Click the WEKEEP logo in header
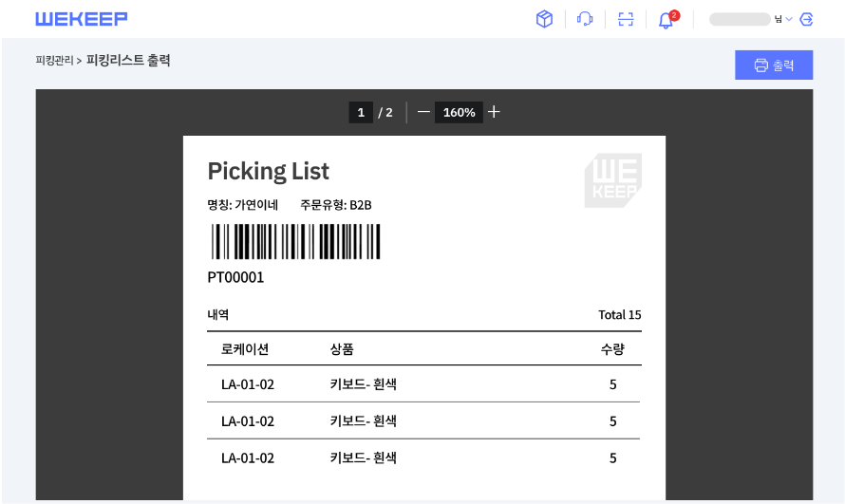Viewport: 845px width, 504px height. pos(82,19)
